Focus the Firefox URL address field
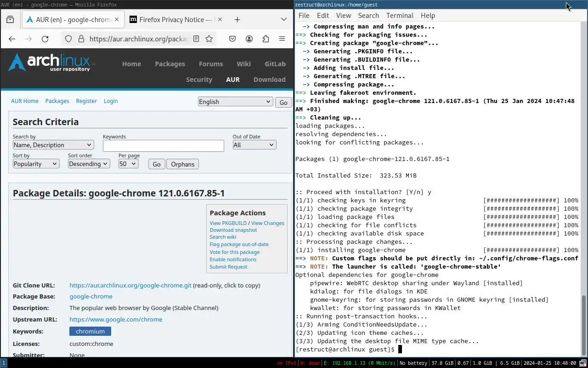This screenshot has height=368, width=588. coord(139,39)
